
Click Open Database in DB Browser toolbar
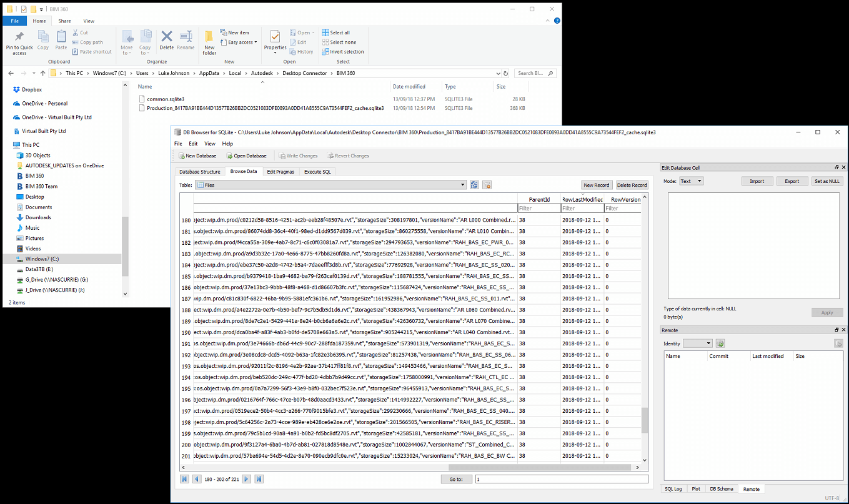coord(246,156)
